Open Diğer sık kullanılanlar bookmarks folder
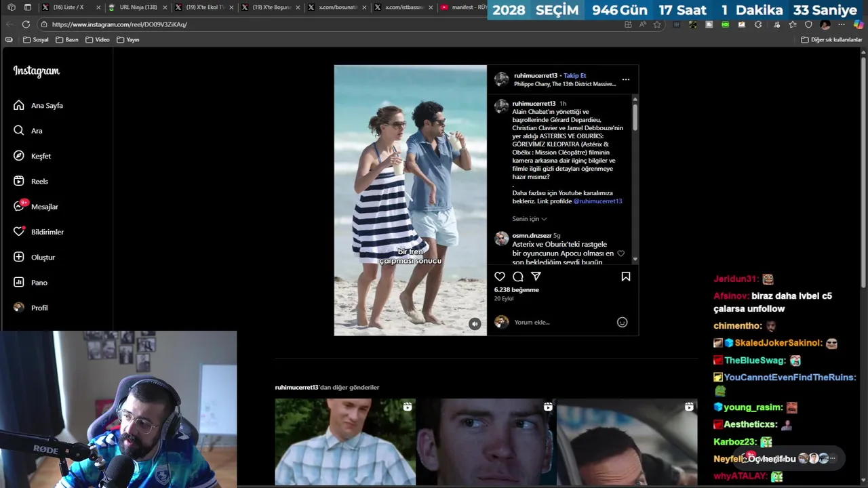Screen dimensions: 868x488 831,39
